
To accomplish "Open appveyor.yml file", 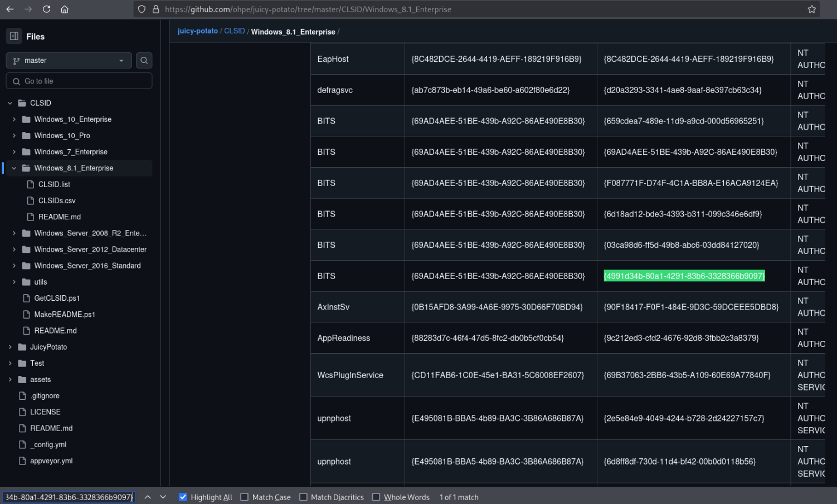I will (51, 461).
